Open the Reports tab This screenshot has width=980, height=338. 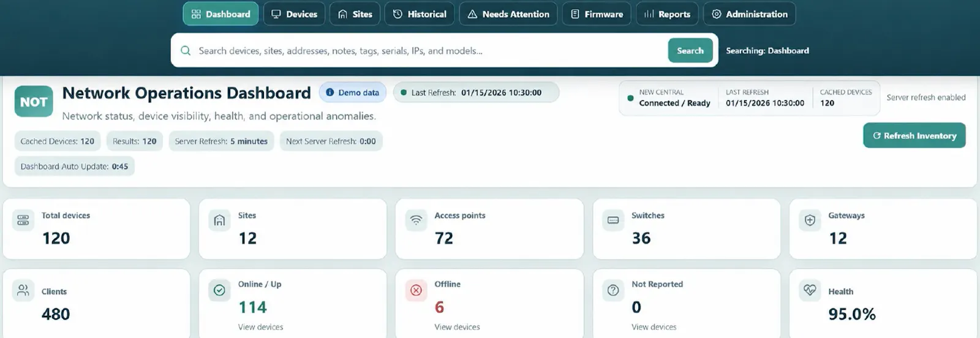coord(667,14)
